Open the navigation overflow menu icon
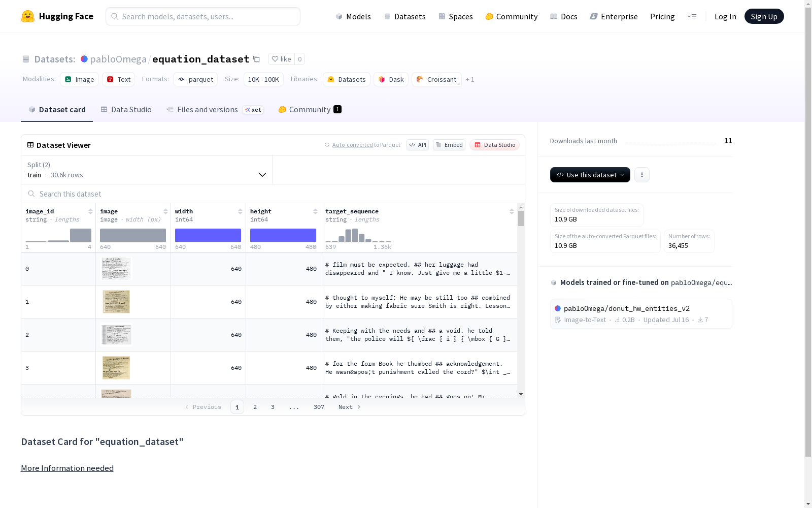 click(692, 16)
